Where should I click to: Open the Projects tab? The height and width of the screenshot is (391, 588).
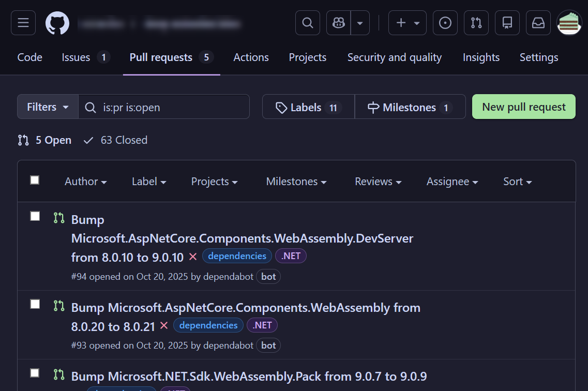click(x=308, y=57)
